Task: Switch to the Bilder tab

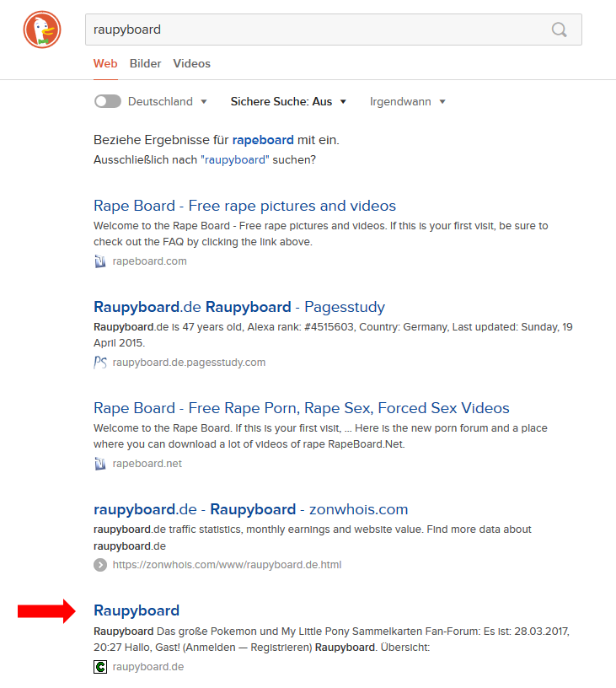Action: 146,63
